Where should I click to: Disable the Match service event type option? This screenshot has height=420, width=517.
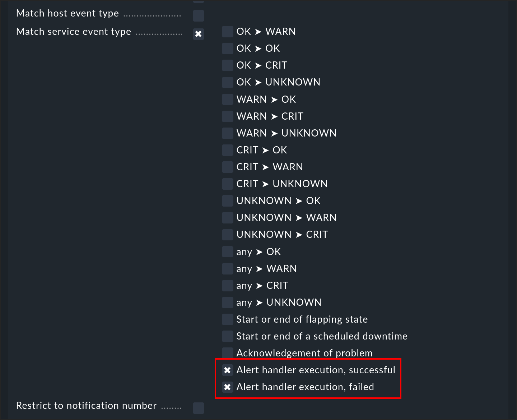[198, 34]
